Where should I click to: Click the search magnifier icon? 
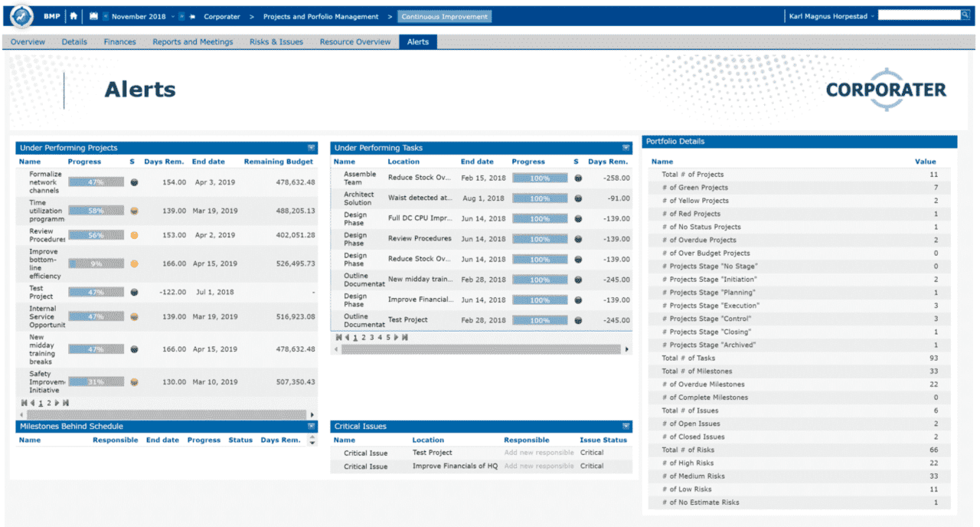(x=965, y=15)
